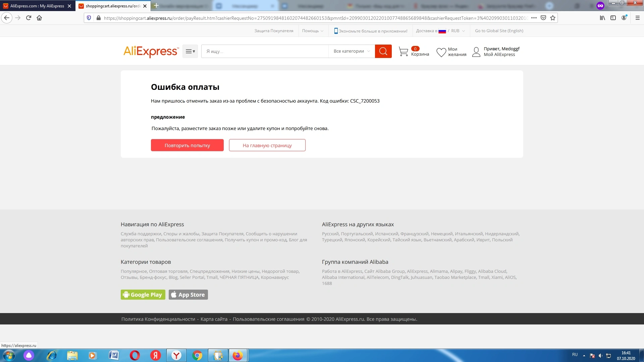Open Yandex 'Я' app in taskbar
644x362 pixels.
(x=156, y=355)
